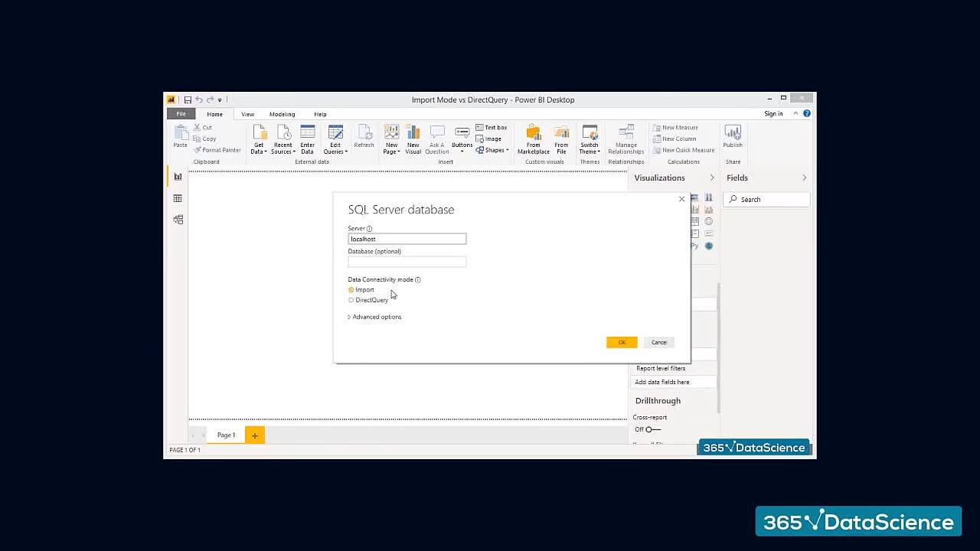This screenshot has width=980, height=551.
Task: Switch to the Home ribbon tab
Action: click(x=214, y=114)
